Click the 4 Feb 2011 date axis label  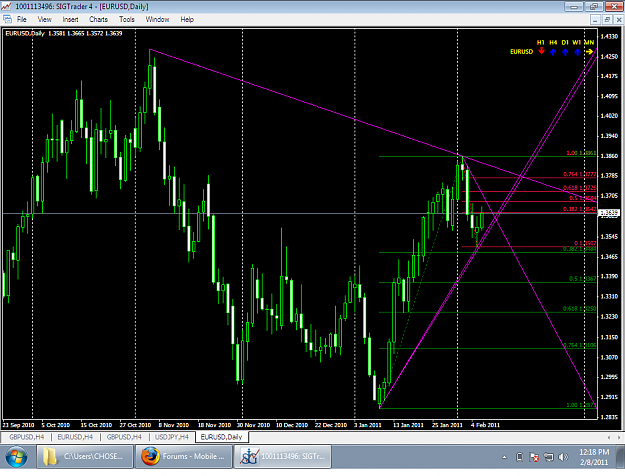(x=485, y=425)
